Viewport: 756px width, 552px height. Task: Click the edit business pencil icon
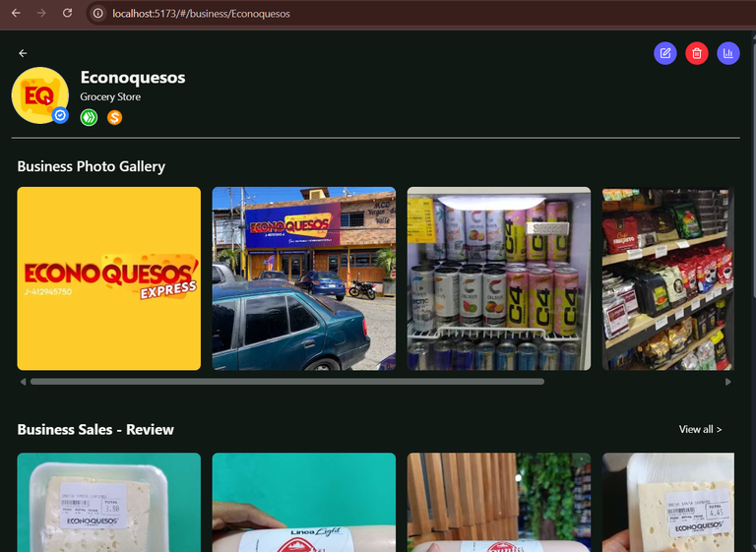coord(665,53)
